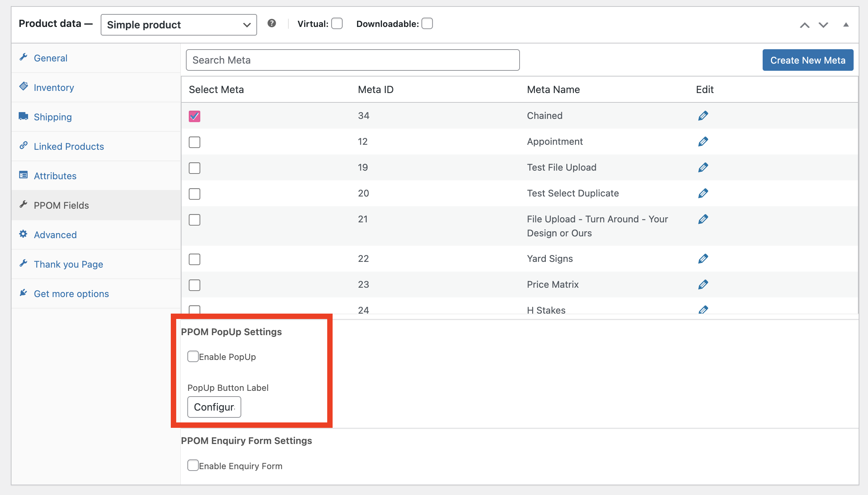
Task: Edit the File Upload Turn Around meta
Action: [x=703, y=219]
